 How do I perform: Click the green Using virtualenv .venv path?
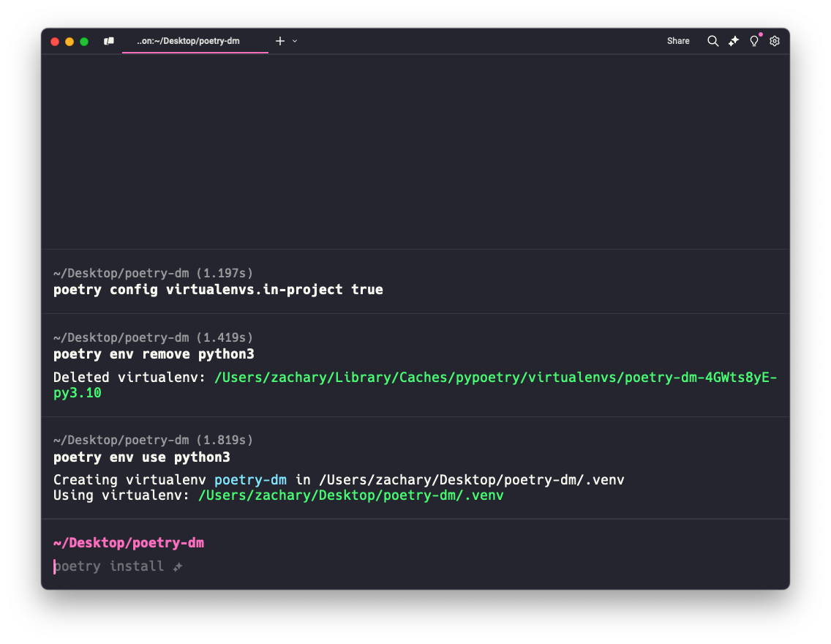tap(350, 495)
